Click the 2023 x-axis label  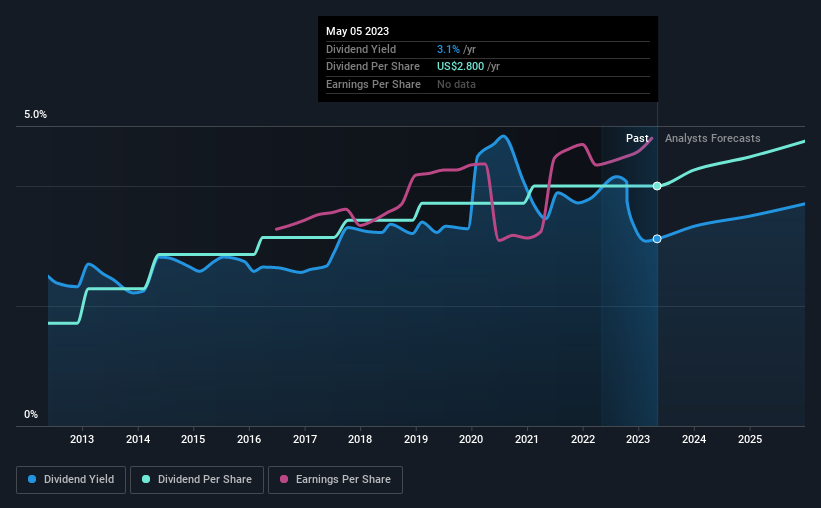pos(638,439)
